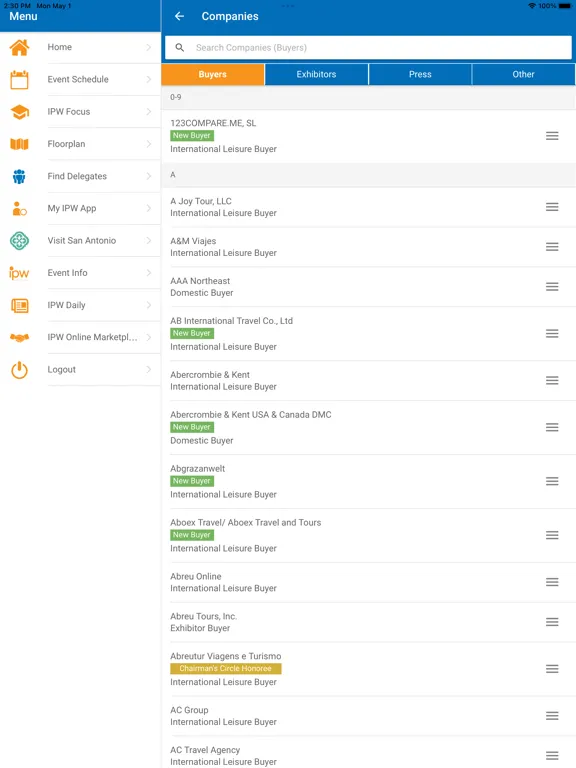Viewport: 576px width, 768px height.
Task: Select the Buyers tab
Action: point(213,74)
